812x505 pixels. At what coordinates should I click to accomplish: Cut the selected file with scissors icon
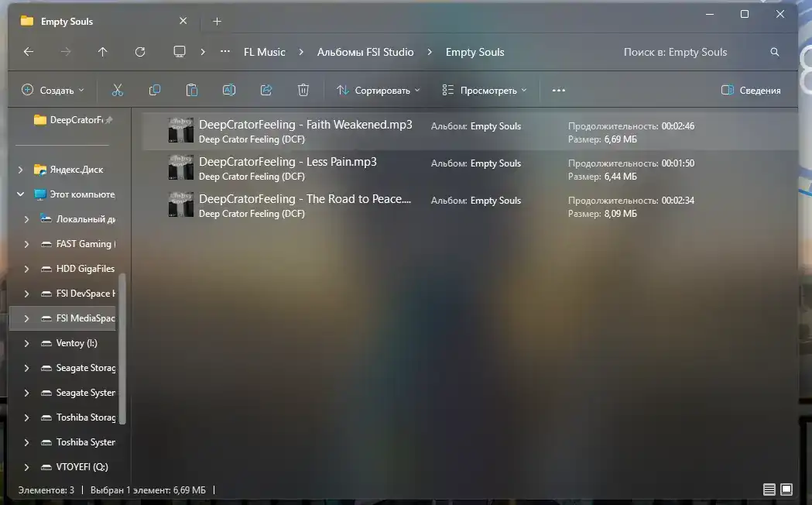click(118, 90)
